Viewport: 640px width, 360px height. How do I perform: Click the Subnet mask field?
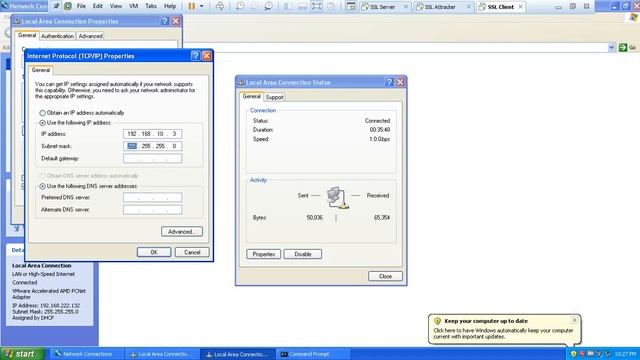(x=152, y=146)
